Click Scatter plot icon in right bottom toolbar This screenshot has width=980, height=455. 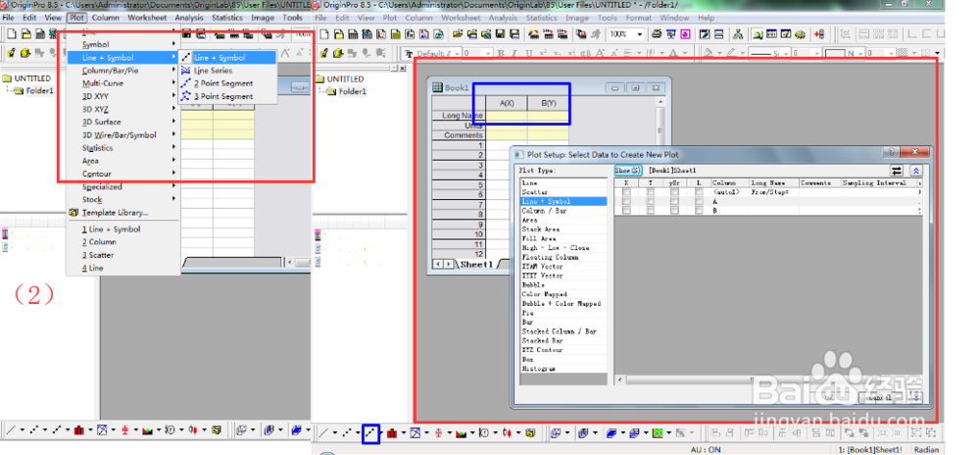(346, 431)
